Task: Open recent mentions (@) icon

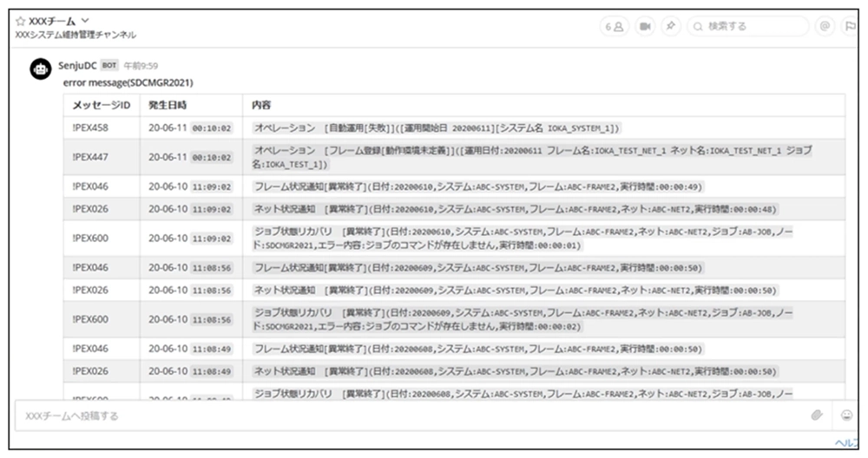Action: pos(825,26)
